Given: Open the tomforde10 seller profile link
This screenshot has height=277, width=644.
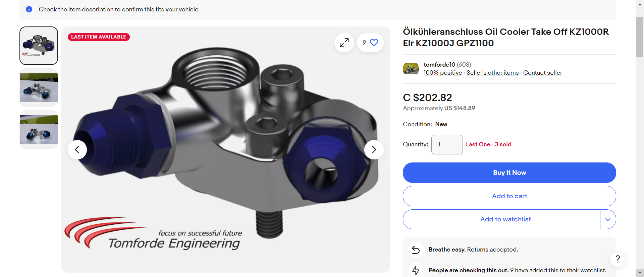Looking at the screenshot, I should click(x=439, y=65).
